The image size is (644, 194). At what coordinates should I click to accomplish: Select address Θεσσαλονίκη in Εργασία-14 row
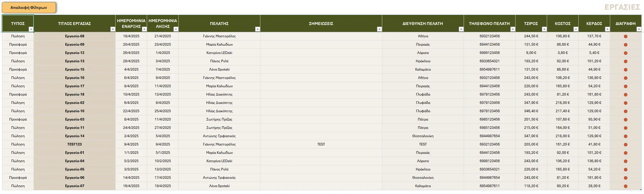click(423, 136)
